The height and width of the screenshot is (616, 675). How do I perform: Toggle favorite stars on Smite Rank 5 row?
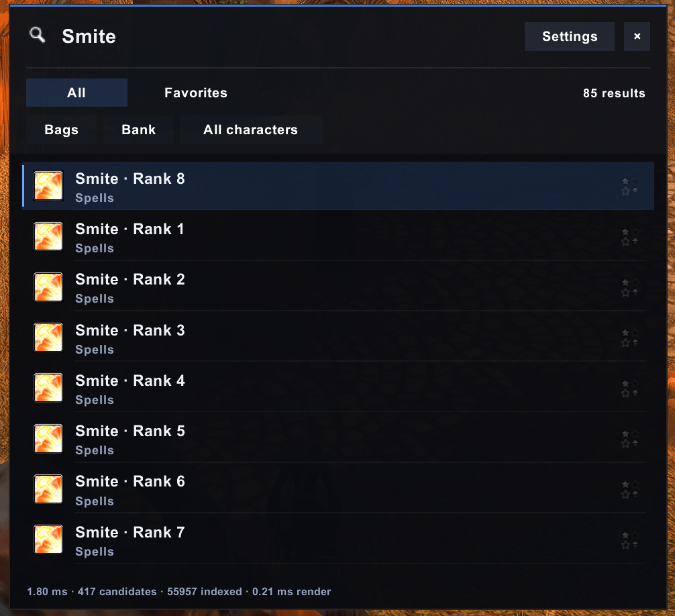(x=630, y=439)
